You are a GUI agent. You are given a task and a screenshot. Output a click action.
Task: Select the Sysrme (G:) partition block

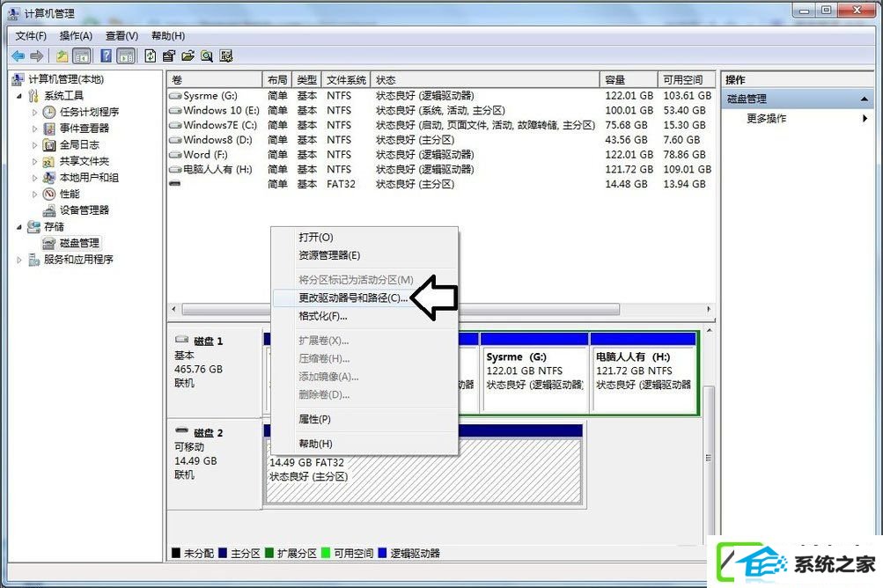534,372
